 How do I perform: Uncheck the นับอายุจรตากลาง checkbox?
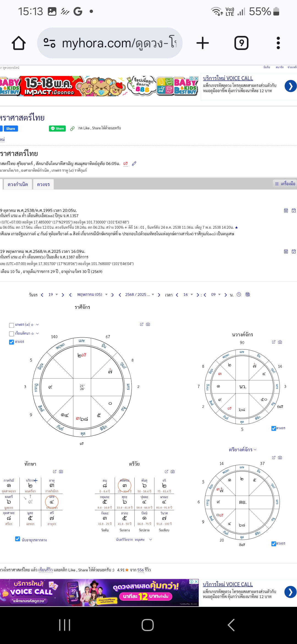tap(18, 539)
